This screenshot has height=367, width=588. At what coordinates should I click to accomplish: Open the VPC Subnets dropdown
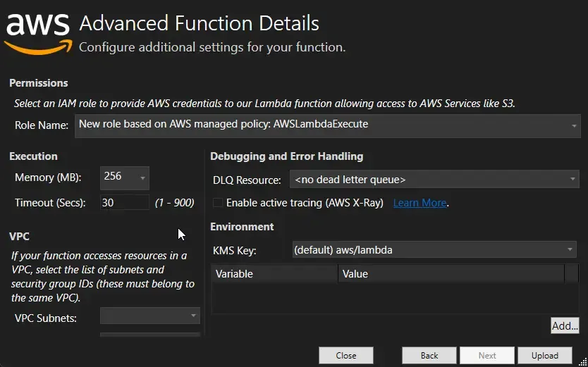(150, 316)
